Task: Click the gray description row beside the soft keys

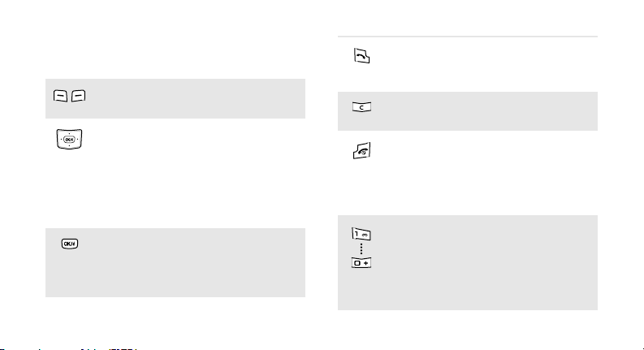Action: pyautogui.click(x=175, y=98)
